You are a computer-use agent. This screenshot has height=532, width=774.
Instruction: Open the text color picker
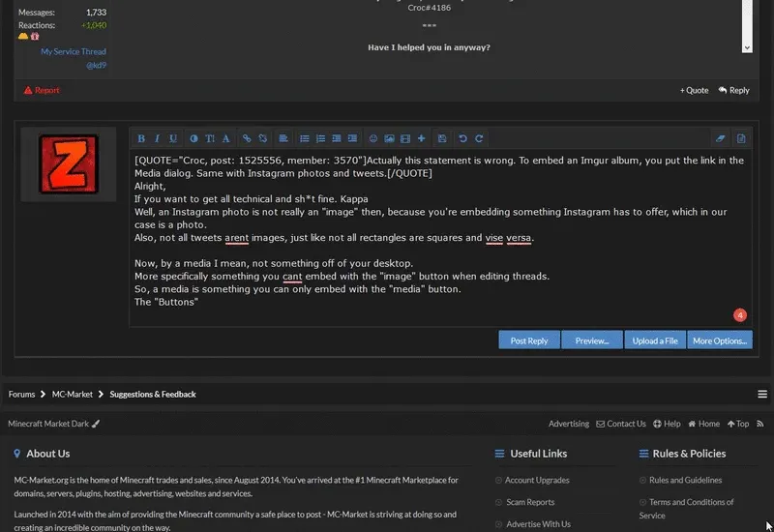(194, 138)
